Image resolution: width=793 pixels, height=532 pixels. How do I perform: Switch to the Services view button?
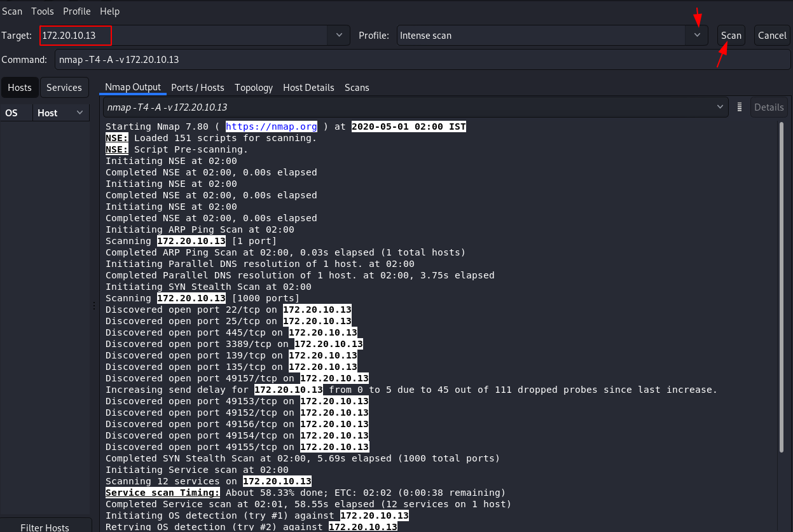[x=64, y=88]
